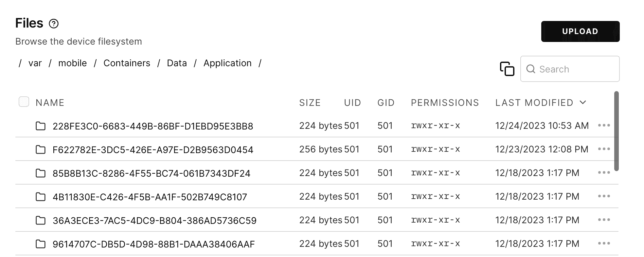Viewport: 644px width, 257px height.
Task: Sort the file list by NAME column
Action: point(50,103)
